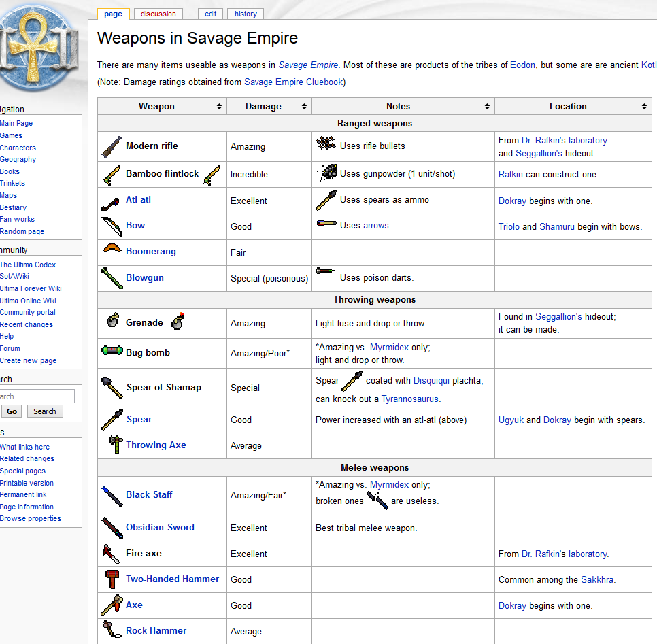Open What links here link
This screenshot has width=657, height=644.
click(x=24, y=447)
